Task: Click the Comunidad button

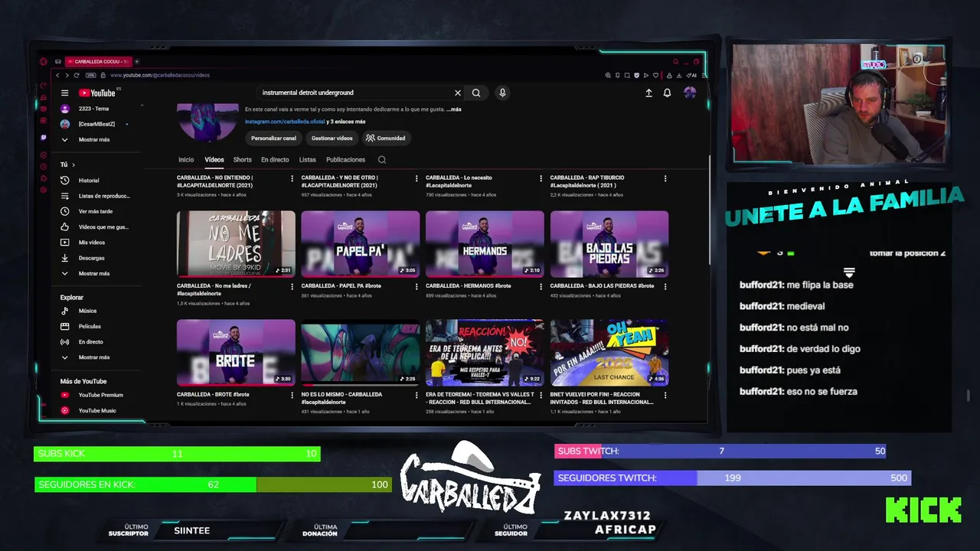Action: coord(386,139)
